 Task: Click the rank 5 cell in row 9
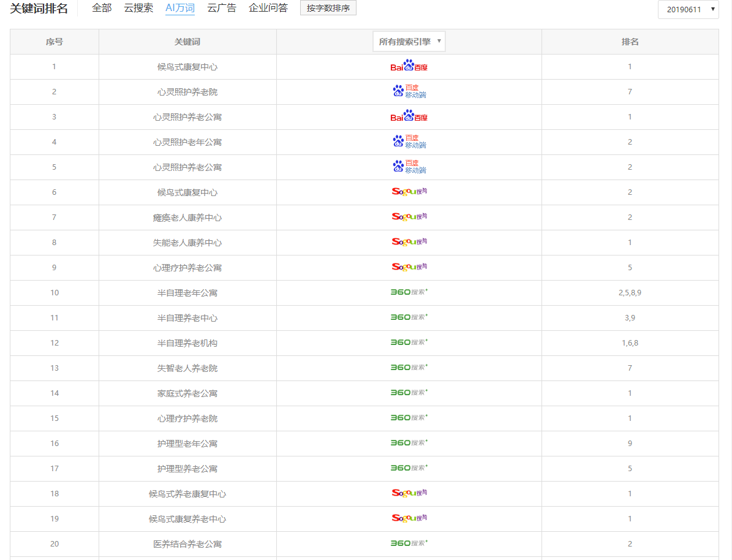(x=630, y=268)
